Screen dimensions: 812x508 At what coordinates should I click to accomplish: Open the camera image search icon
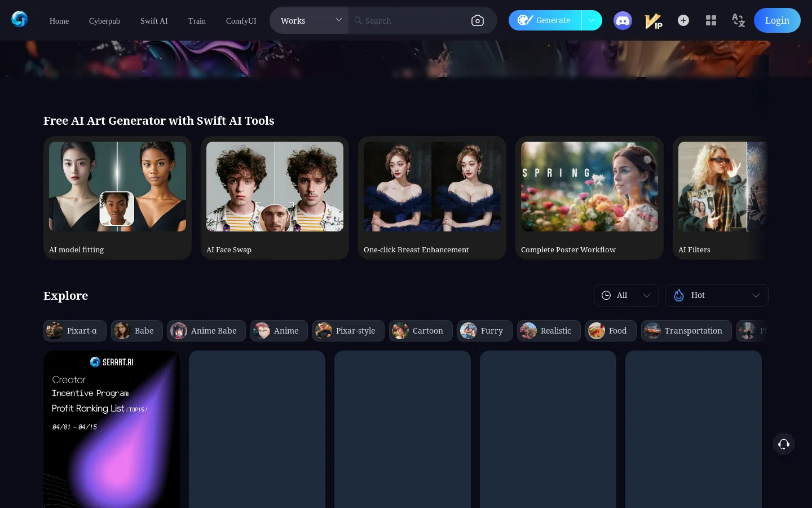click(477, 20)
